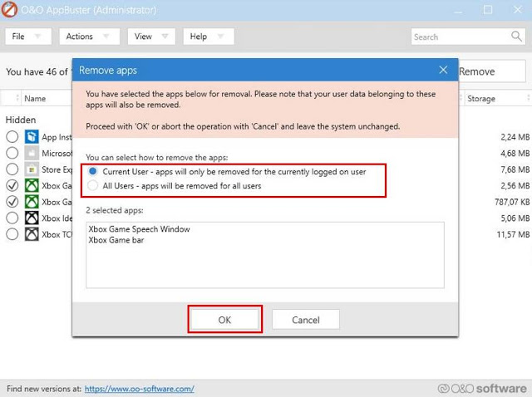
Task: Click the Hidden group heading
Action: 21,120
